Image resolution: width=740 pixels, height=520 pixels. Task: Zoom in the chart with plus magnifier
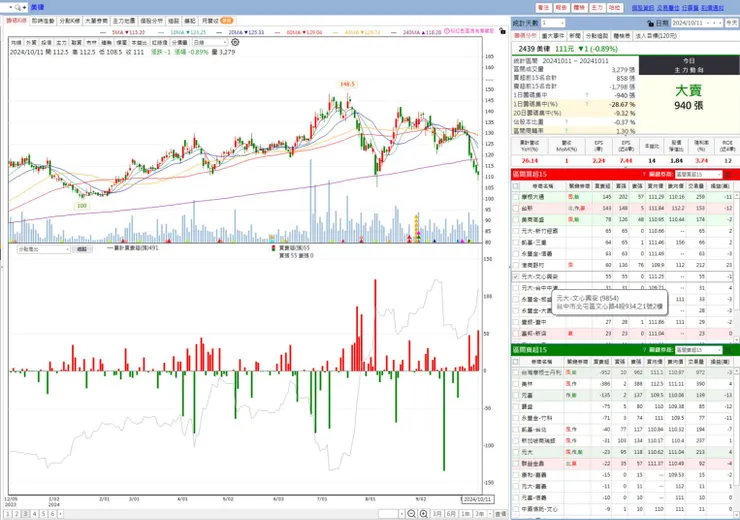tap(424, 514)
